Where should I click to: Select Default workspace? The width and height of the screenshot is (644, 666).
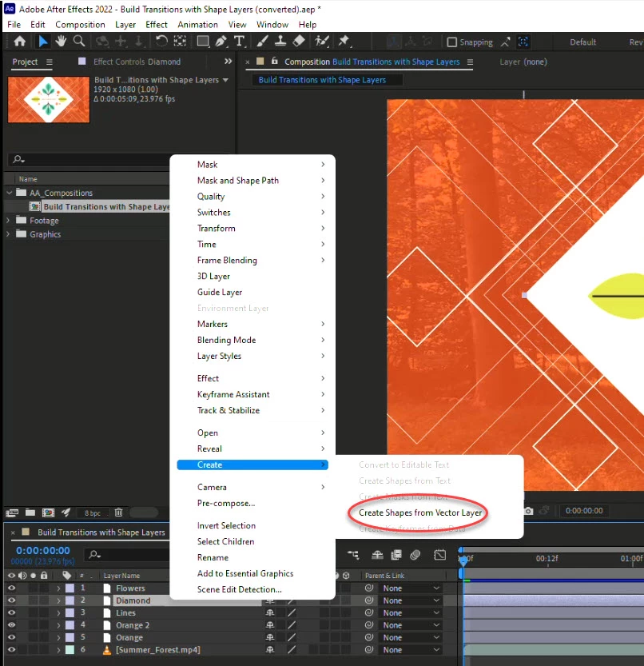[x=582, y=42]
